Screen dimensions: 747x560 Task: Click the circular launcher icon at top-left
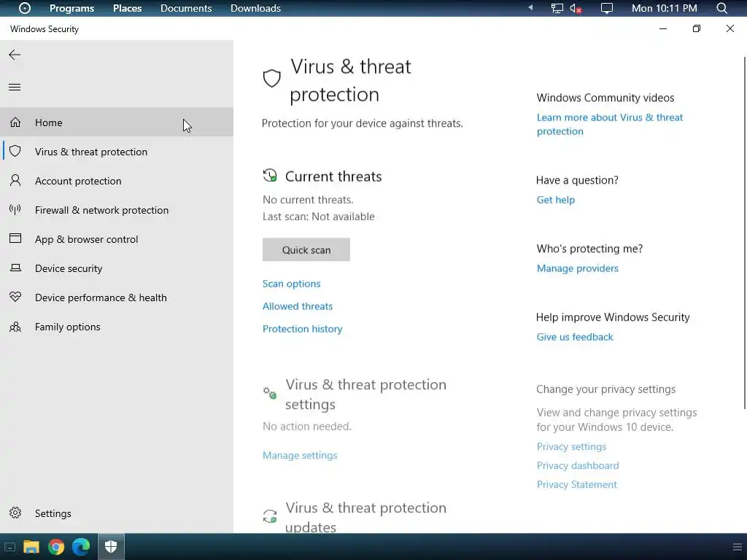tap(25, 8)
